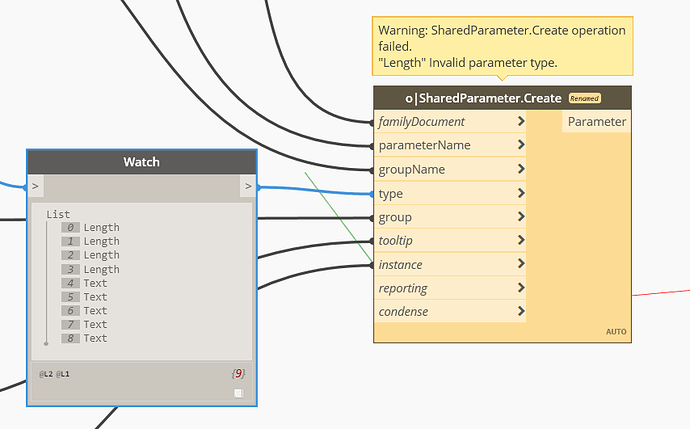Click the AUTO lacing indicator
This screenshot has height=429, width=690.
coord(616,332)
